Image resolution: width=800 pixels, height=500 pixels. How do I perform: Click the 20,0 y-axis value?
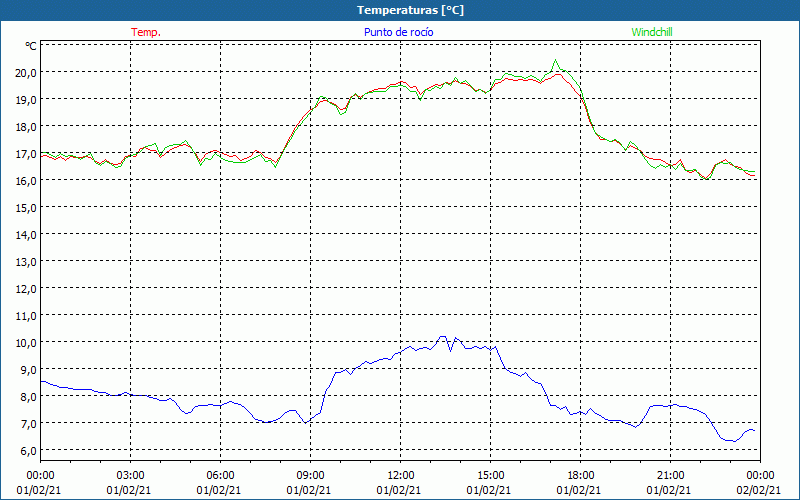point(26,72)
